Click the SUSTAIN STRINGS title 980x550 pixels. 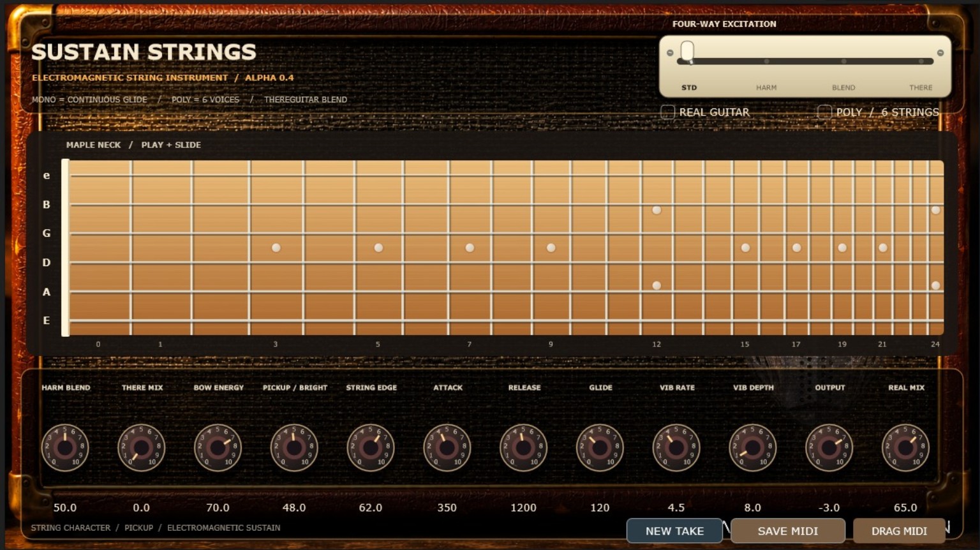click(x=144, y=52)
